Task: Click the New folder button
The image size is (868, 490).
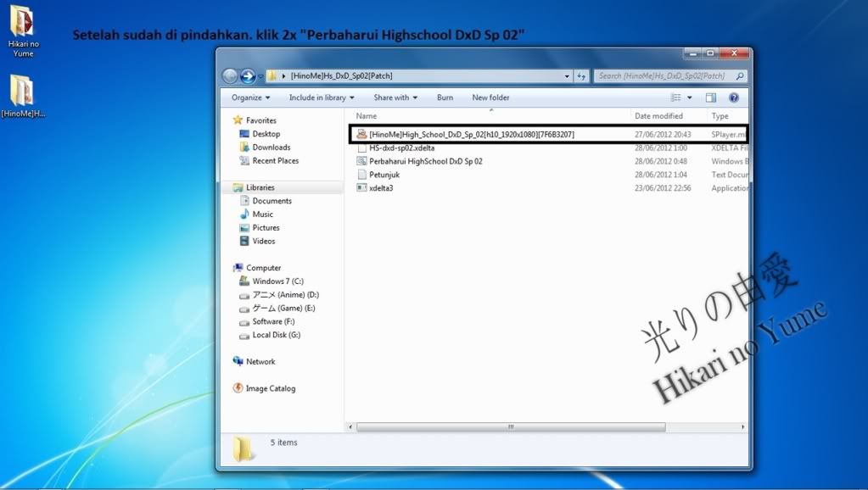Action: (490, 97)
